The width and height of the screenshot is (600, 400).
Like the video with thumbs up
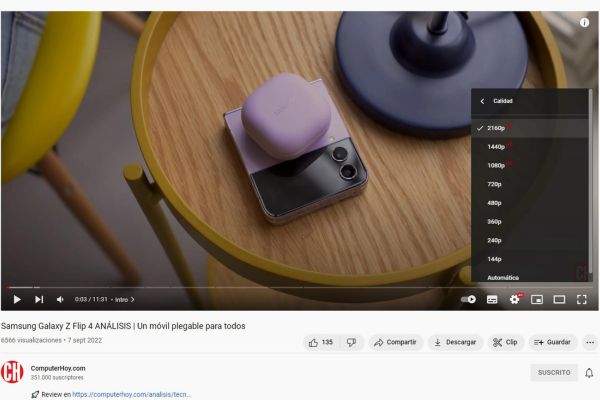point(321,342)
